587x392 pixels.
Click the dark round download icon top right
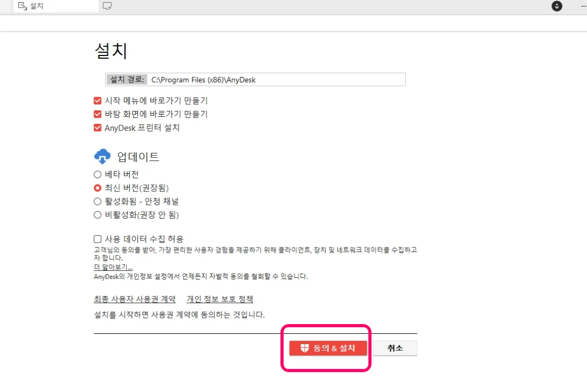pos(557,6)
